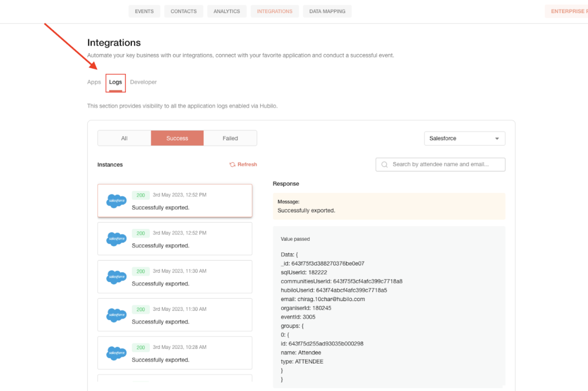Filter logs by All
Screen dimensions: 588x391
coord(124,138)
